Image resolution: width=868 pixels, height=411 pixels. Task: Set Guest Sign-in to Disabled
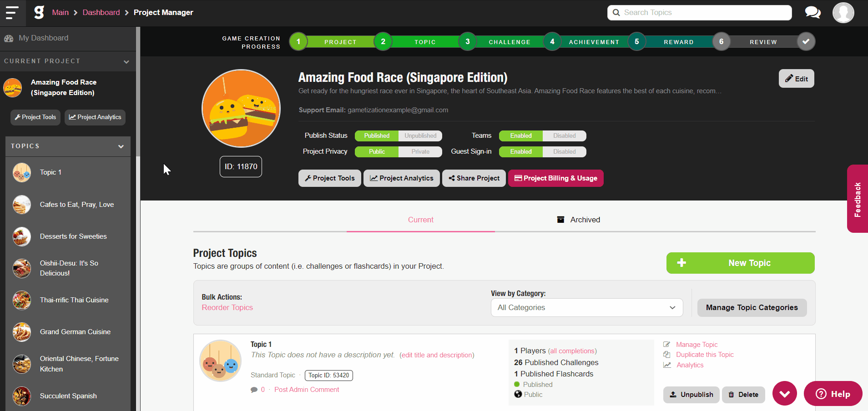click(x=565, y=152)
